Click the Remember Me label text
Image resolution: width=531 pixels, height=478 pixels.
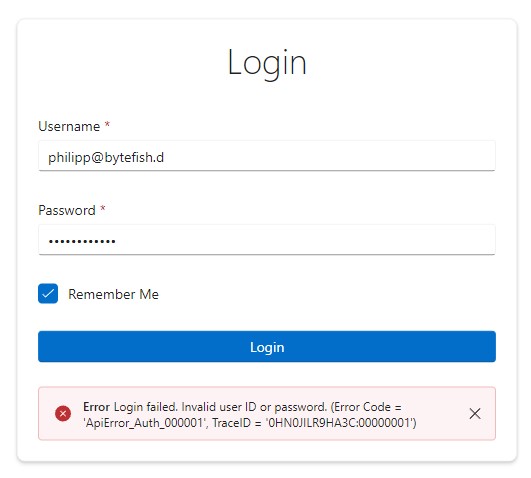coord(113,294)
